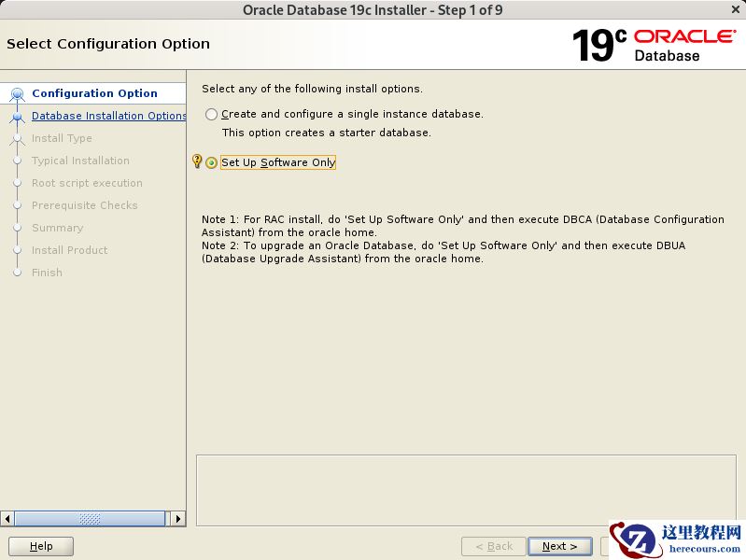
Task: Select 'Create and configure a single instance database' radio
Action: (x=211, y=114)
